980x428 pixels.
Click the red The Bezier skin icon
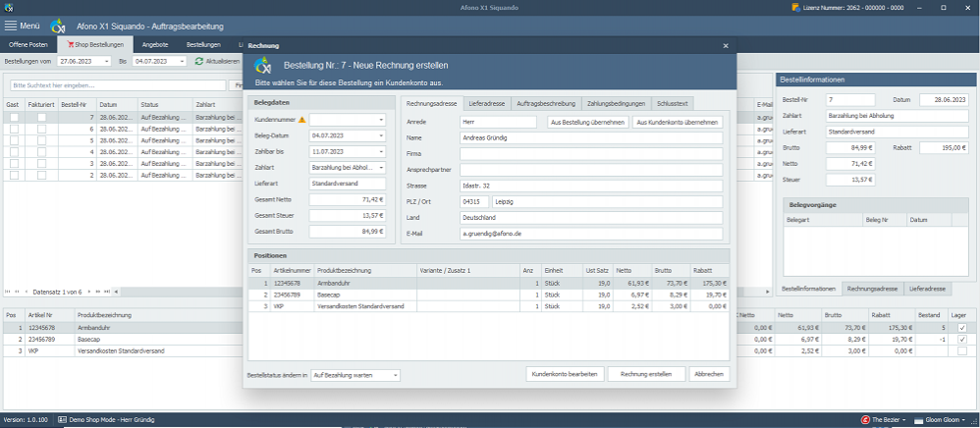coord(866,420)
